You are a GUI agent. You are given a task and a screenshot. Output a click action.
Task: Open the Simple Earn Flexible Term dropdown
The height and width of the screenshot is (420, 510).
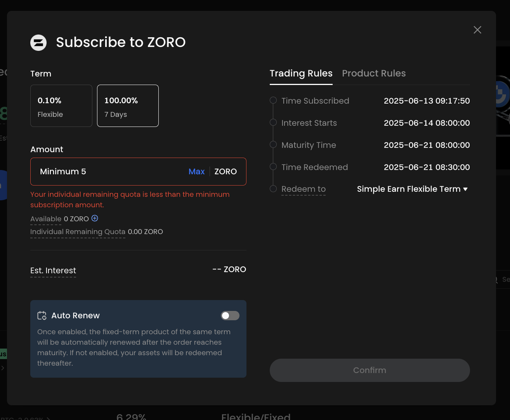409,189
